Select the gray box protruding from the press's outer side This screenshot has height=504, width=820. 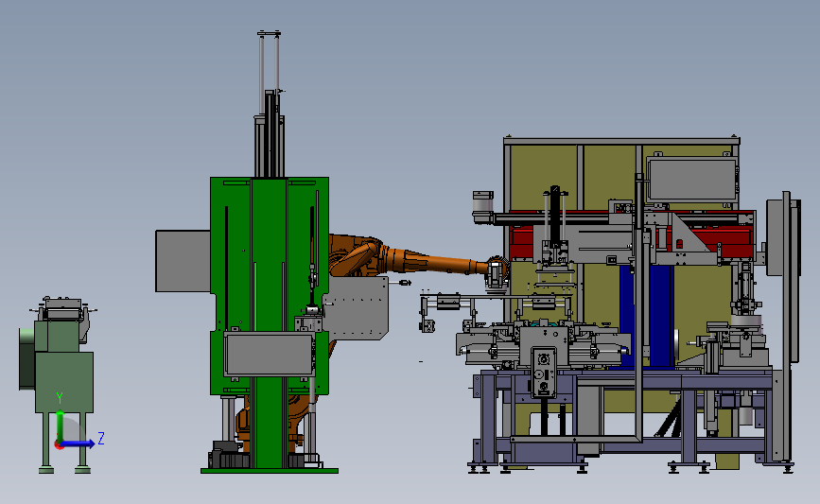point(183,261)
